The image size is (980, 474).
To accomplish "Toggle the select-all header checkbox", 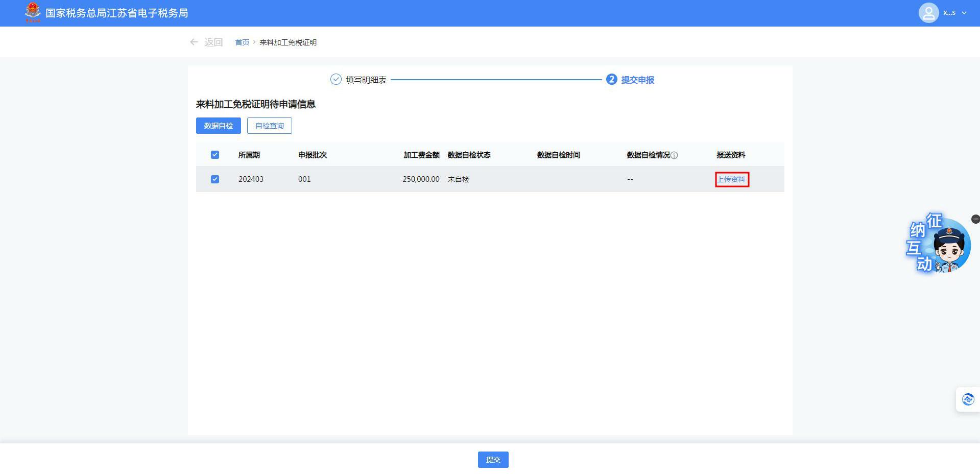I will (x=215, y=155).
